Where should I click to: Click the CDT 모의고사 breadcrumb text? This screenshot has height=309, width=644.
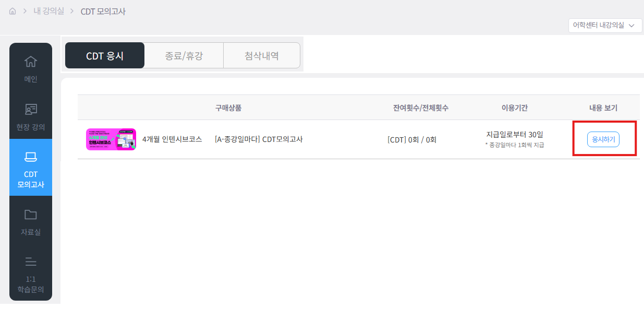103,11
